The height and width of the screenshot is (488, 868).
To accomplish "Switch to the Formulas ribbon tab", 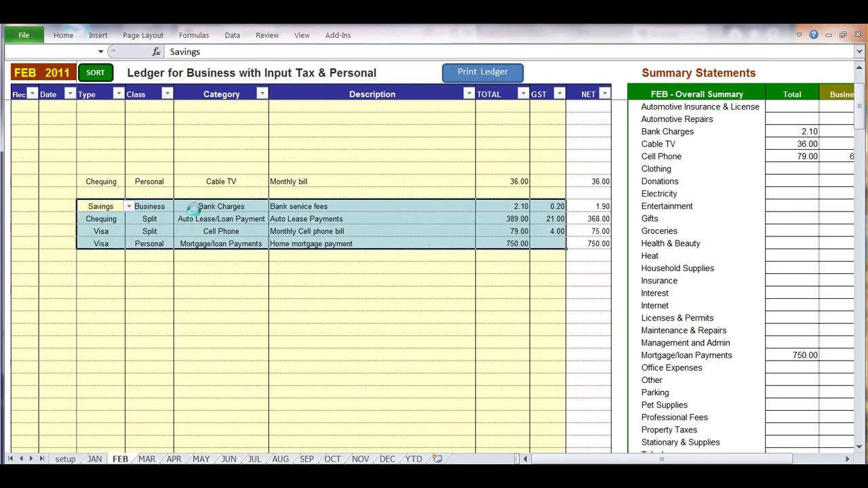I will [x=194, y=35].
